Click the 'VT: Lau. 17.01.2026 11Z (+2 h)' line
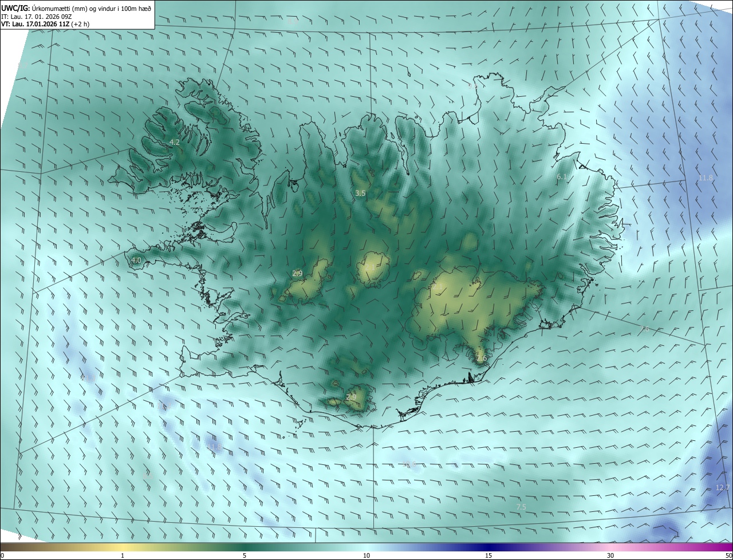This screenshot has height=560, width=733. [45, 23]
